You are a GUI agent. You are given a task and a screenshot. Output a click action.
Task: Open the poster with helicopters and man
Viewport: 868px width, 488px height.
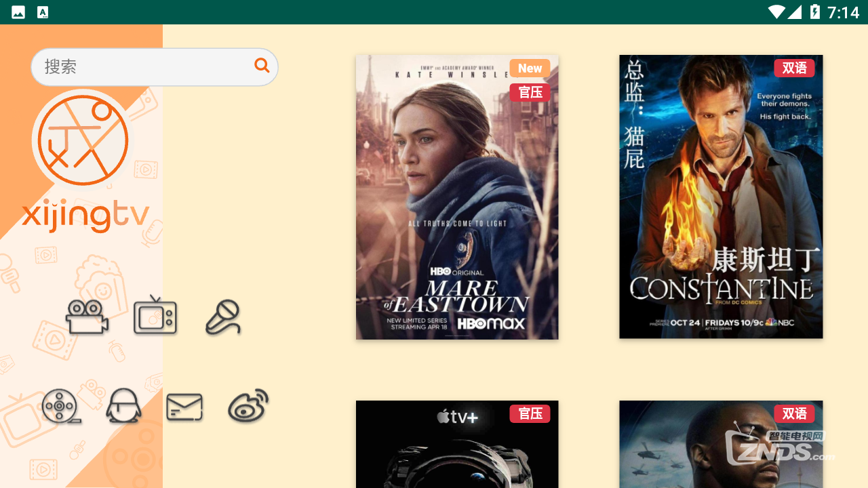point(721,444)
